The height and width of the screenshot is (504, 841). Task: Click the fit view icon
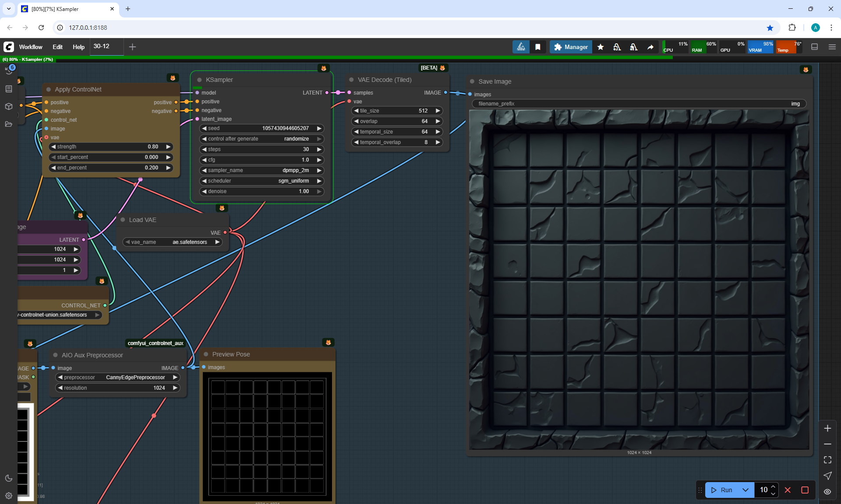pyautogui.click(x=827, y=460)
